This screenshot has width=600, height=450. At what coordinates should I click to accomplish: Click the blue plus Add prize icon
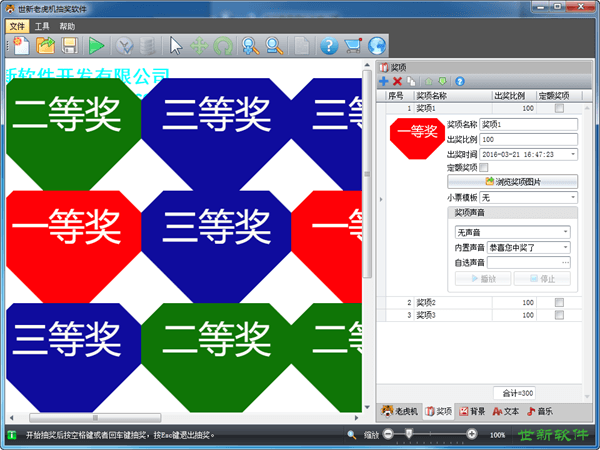click(x=384, y=81)
